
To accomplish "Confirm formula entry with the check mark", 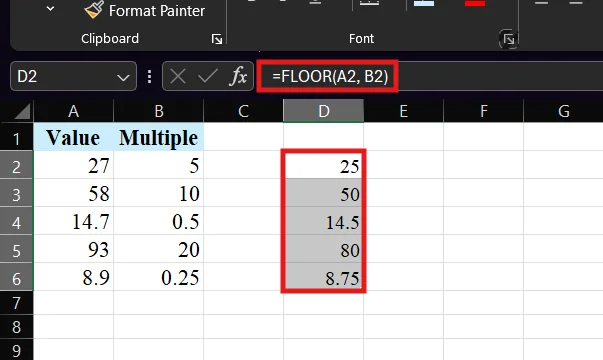I will point(208,76).
